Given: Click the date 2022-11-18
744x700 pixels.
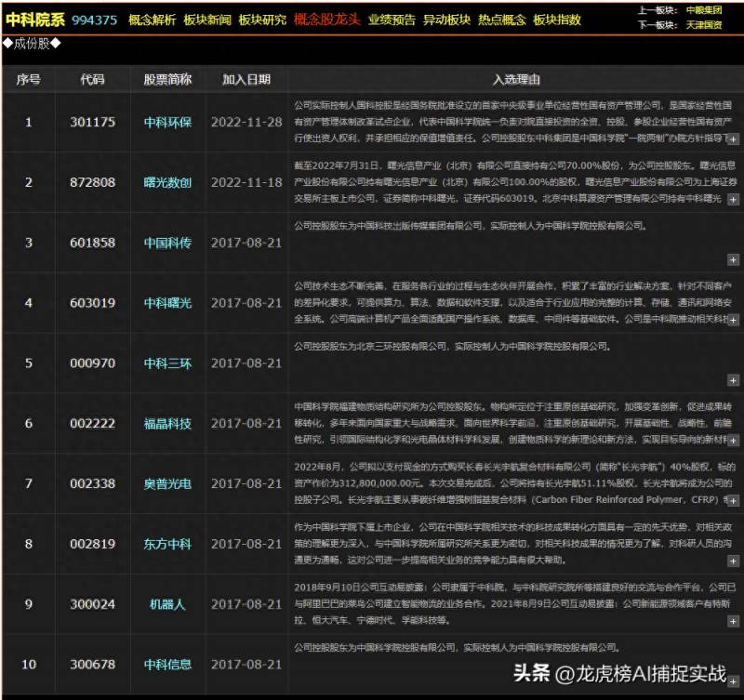Looking at the screenshot, I should [246, 182].
